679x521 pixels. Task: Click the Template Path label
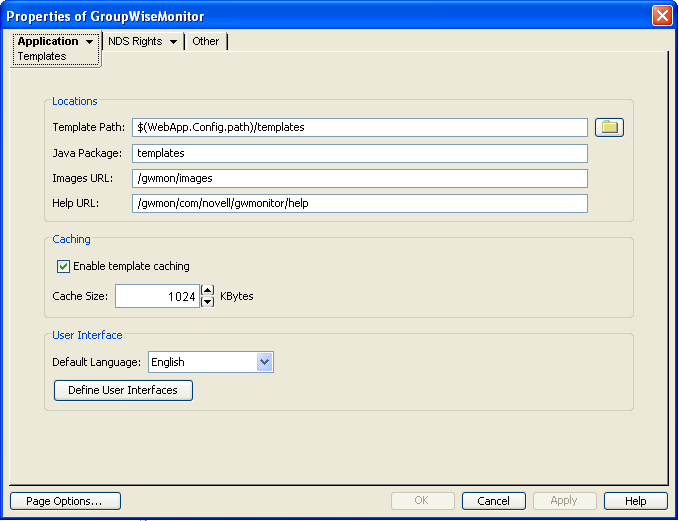(89, 127)
